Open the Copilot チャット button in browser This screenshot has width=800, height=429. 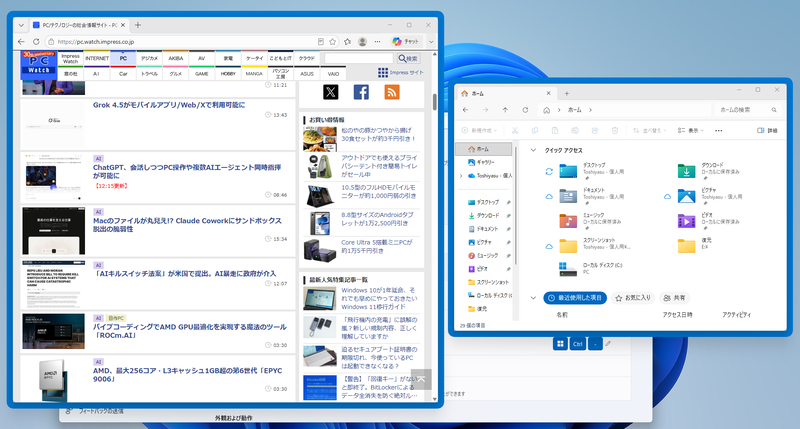[x=406, y=41]
